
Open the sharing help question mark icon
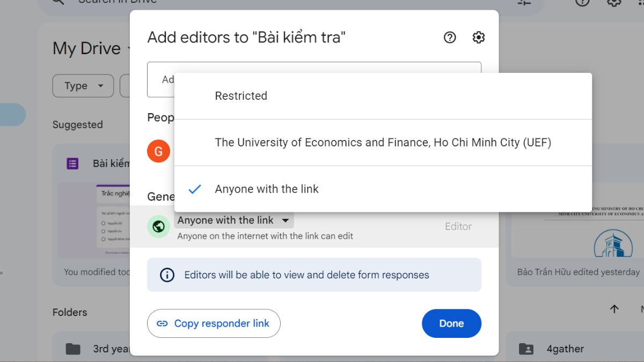coord(450,38)
